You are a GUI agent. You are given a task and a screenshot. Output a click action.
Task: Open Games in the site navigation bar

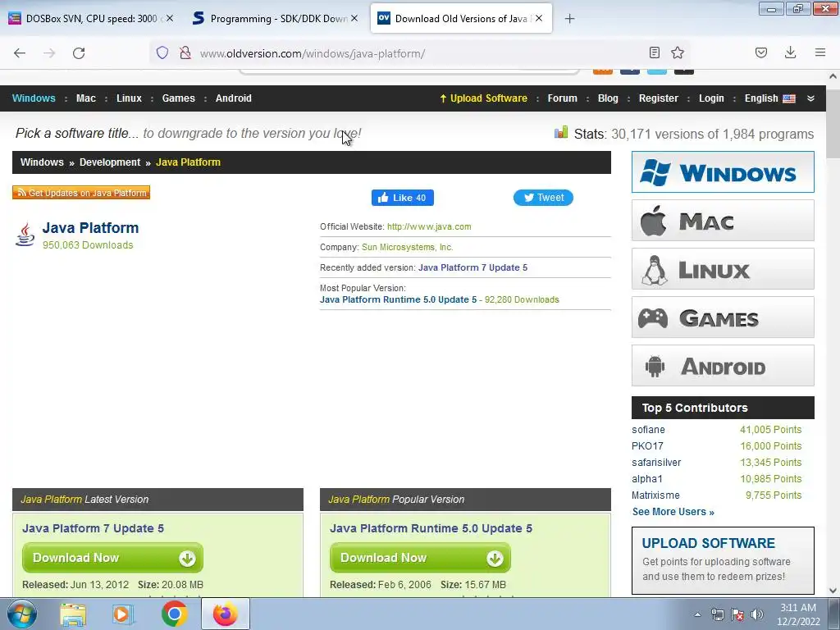click(178, 98)
